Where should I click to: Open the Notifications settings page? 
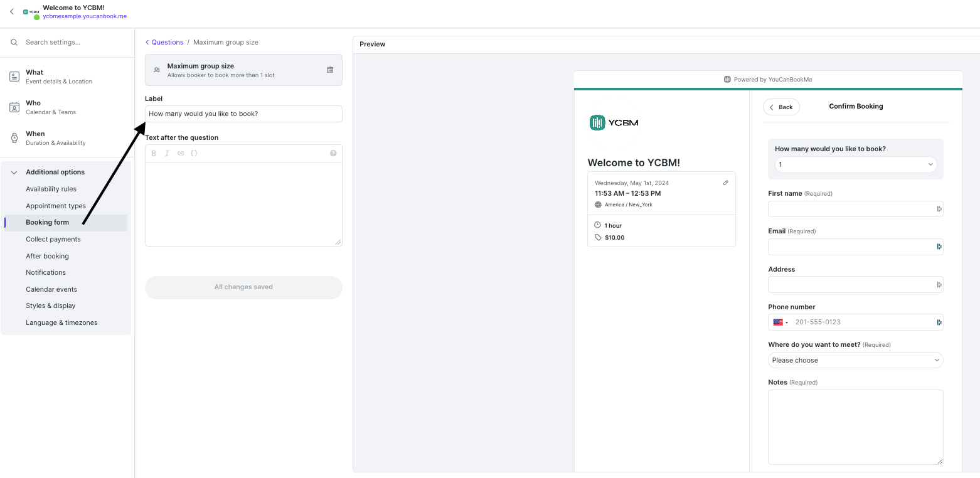tap(46, 272)
